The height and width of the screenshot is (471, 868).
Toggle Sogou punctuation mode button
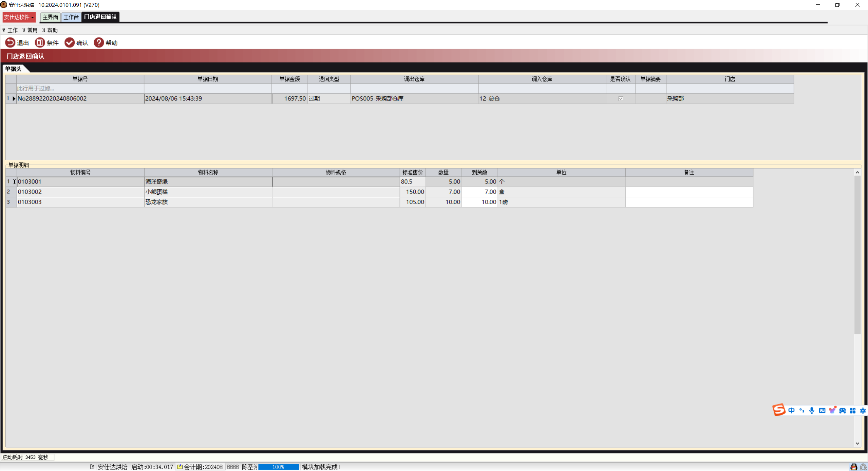click(801, 411)
